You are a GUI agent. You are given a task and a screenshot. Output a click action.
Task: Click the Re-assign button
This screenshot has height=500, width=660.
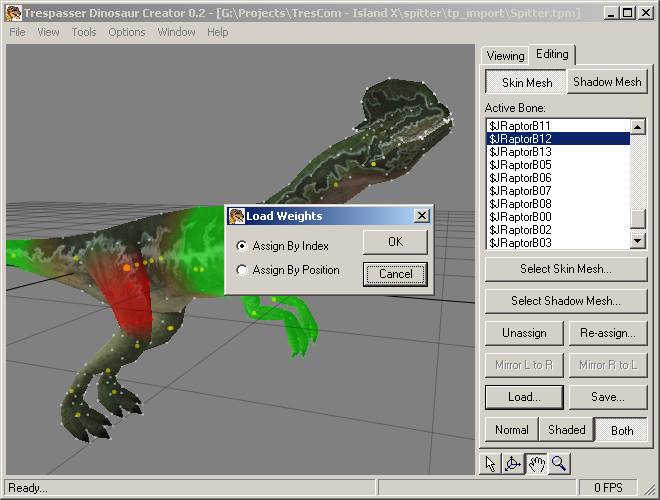coord(607,333)
